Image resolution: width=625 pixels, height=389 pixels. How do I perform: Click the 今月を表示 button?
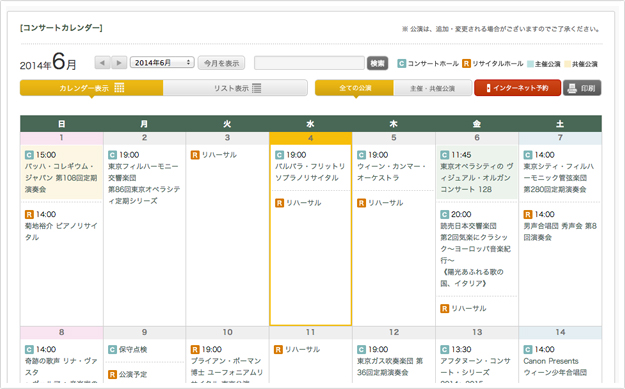[x=222, y=63]
